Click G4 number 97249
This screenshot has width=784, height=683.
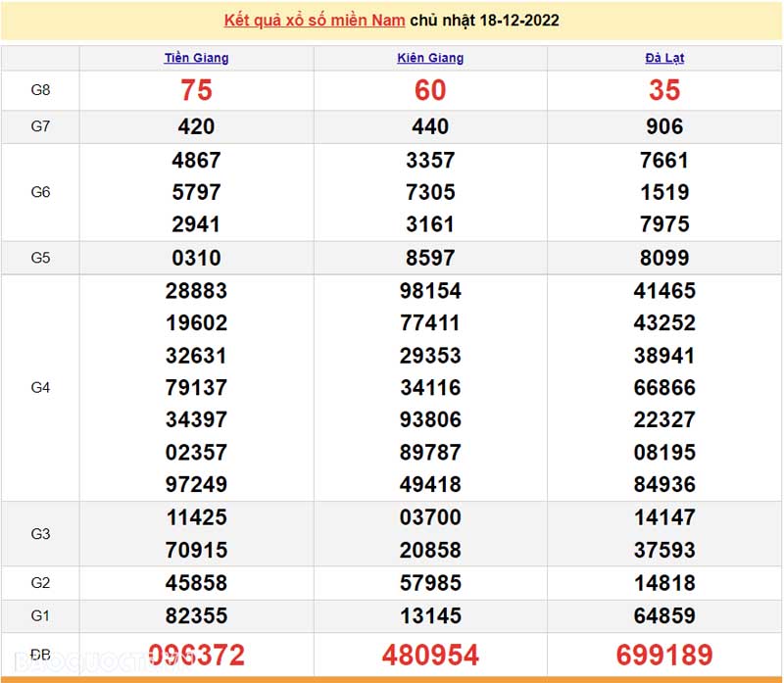click(197, 484)
